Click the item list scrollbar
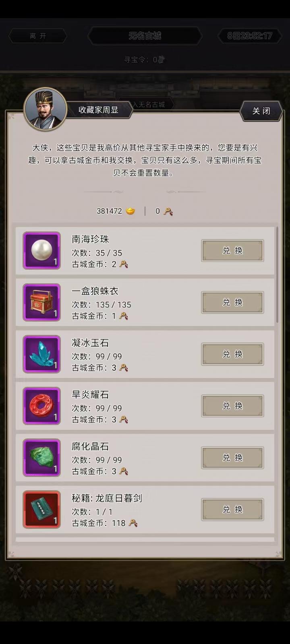This screenshot has height=644, width=290. click(x=277, y=275)
